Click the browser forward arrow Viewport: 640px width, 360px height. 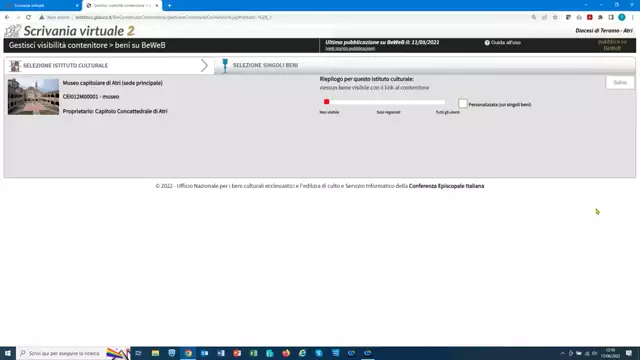pos(18,17)
